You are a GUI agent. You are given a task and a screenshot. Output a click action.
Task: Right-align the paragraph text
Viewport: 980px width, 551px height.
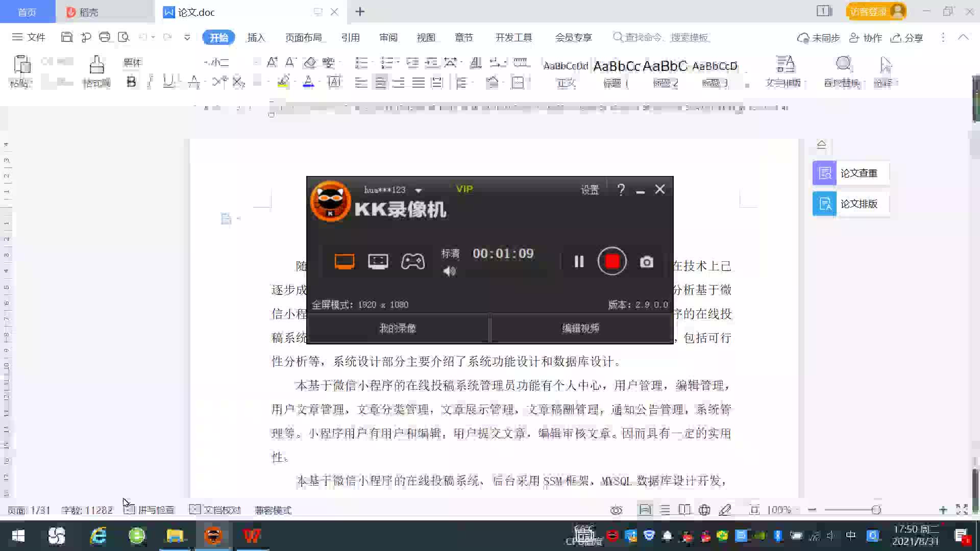pyautogui.click(x=399, y=83)
